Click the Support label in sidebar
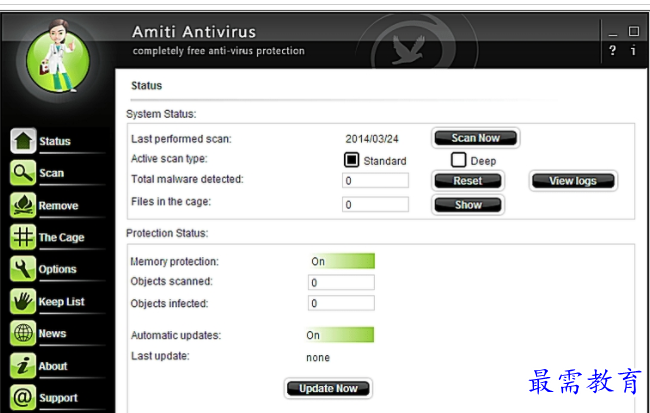The image size is (650, 413). click(58, 398)
